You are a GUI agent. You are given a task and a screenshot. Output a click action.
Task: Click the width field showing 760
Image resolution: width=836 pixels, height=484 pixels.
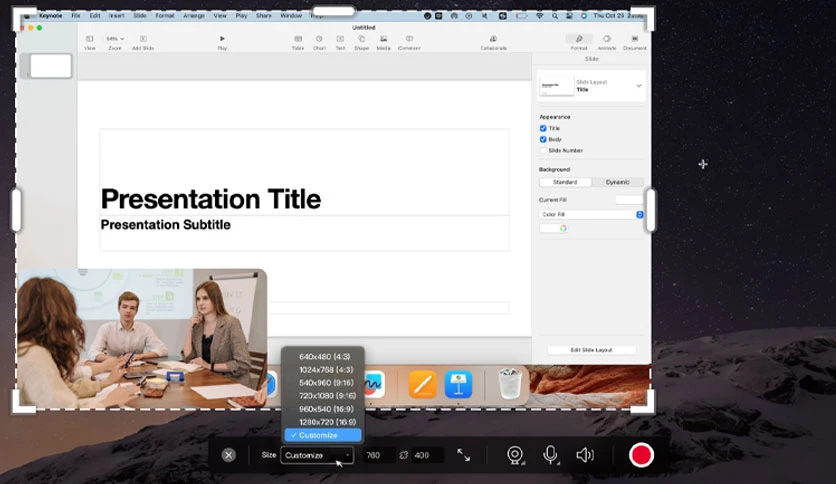pos(379,455)
